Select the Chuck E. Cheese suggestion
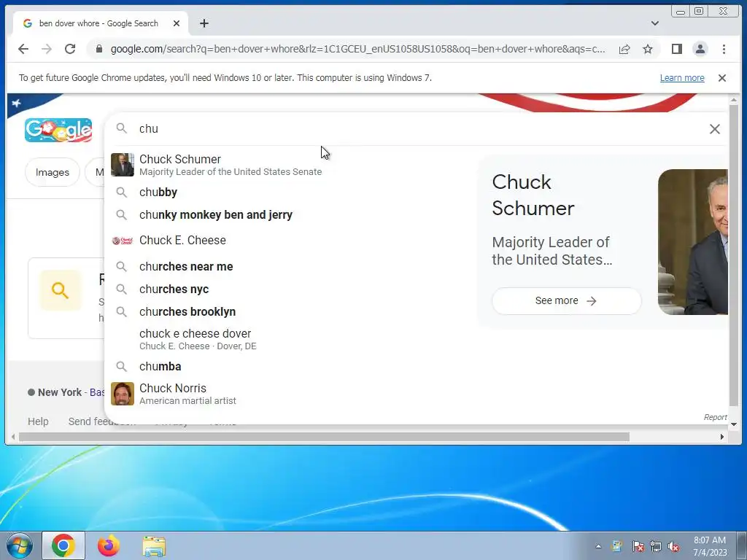Viewport: 747px width, 560px height. (290, 241)
